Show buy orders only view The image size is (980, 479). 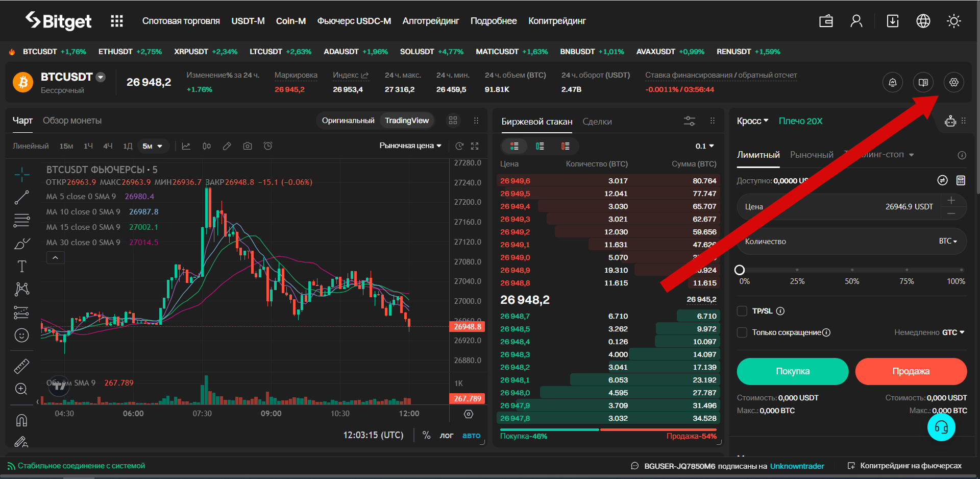tap(540, 146)
